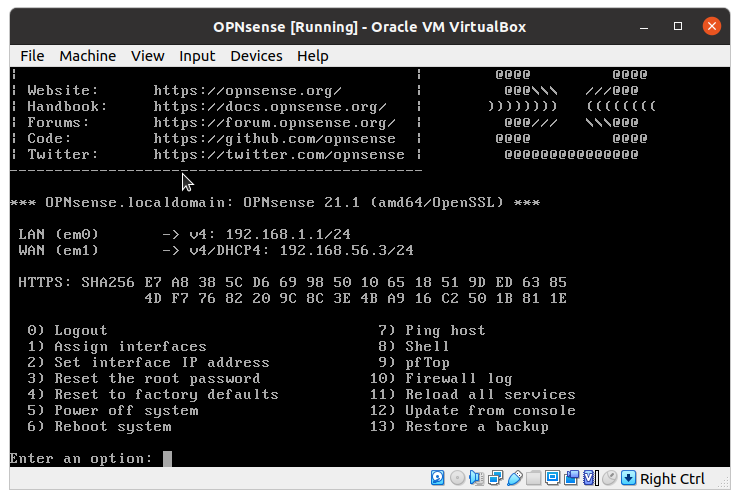Click '9) pfTop' text
Screen dimensions: 740x499
[413, 362]
